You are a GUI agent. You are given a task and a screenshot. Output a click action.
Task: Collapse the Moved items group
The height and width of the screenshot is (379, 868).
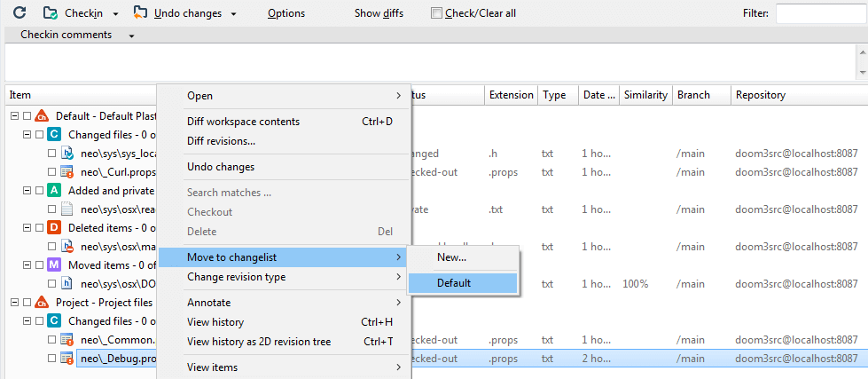[26, 265]
